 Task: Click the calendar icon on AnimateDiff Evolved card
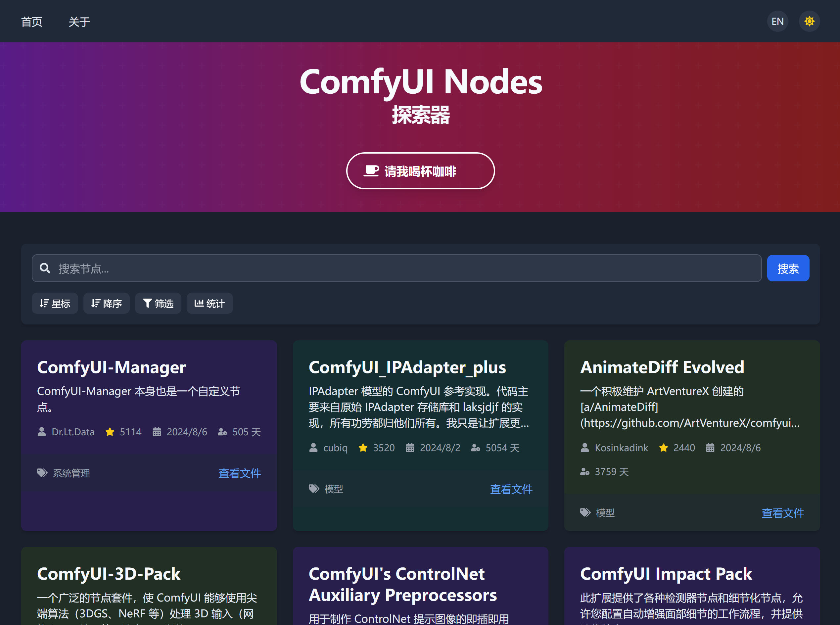coord(710,448)
